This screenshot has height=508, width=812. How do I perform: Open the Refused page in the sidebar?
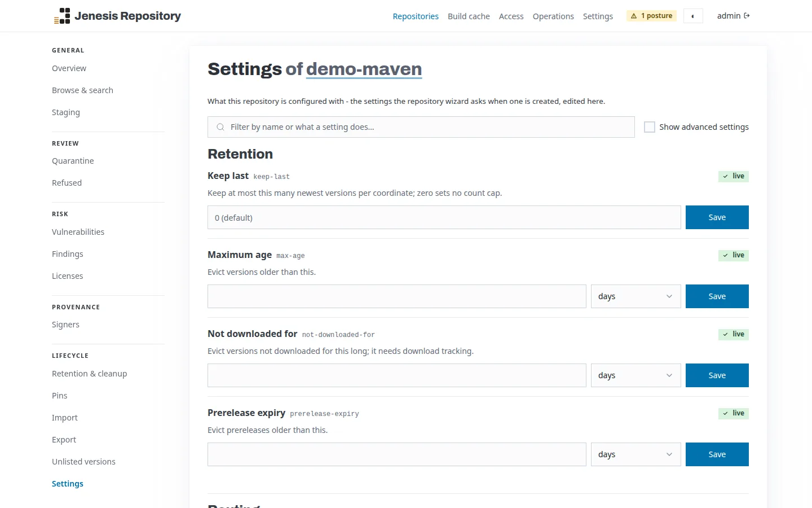coord(67,183)
